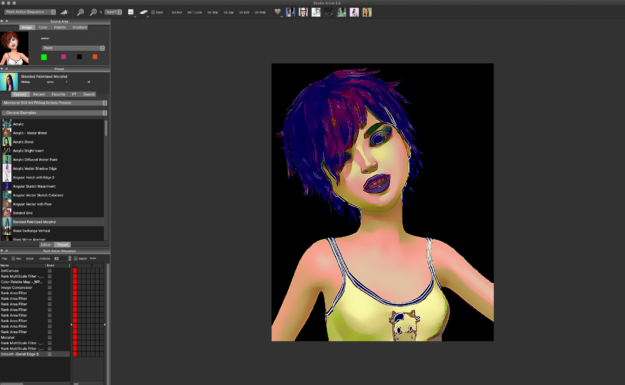Click the fourth dark preset toolbar icon
The image size is (625, 385).
point(329,12)
